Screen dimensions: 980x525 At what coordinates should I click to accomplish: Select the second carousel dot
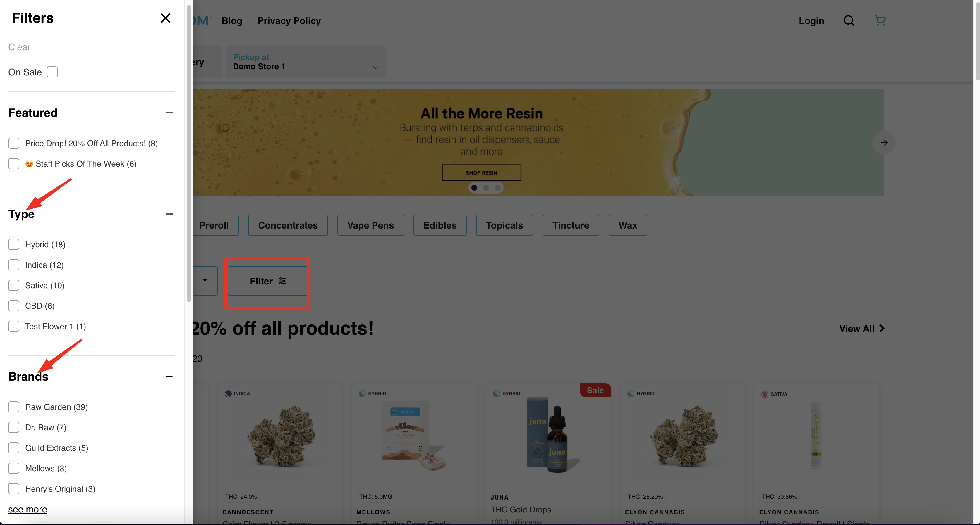pyautogui.click(x=486, y=188)
